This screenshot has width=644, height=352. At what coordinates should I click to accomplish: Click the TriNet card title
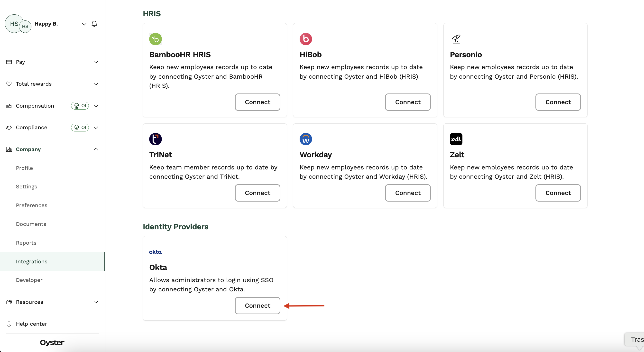pos(160,155)
